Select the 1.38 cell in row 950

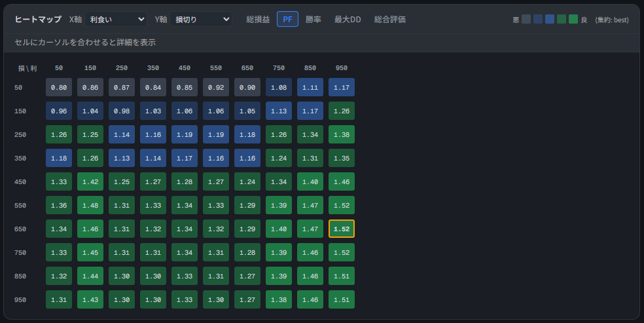(x=279, y=299)
